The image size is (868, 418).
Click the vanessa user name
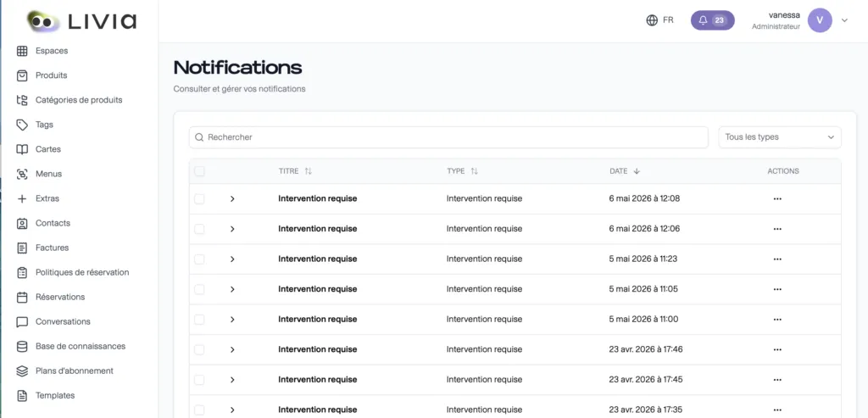point(784,15)
